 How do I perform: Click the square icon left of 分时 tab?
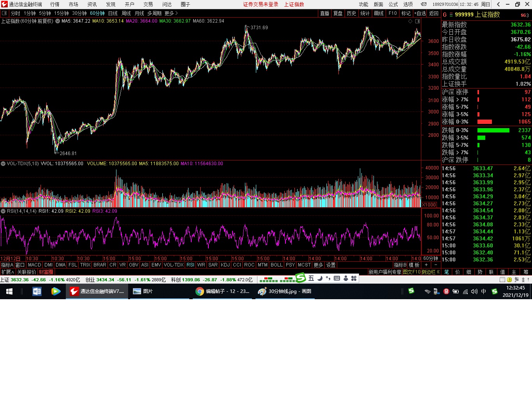[4, 13]
